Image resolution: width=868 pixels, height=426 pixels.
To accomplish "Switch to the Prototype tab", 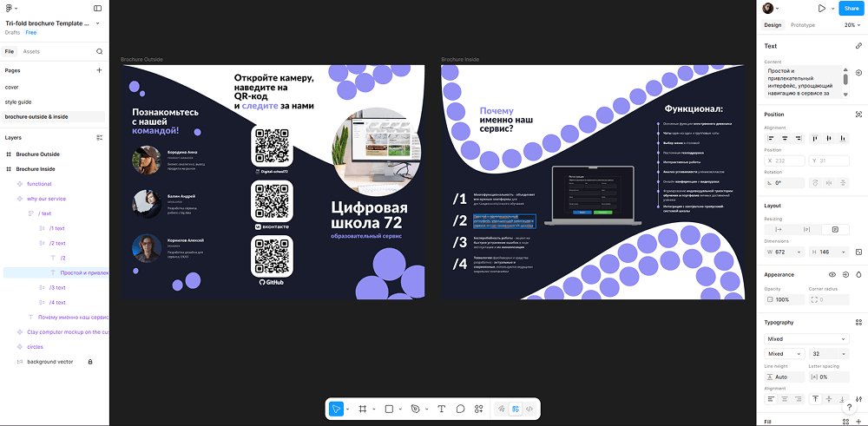I will (x=803, y=25).
